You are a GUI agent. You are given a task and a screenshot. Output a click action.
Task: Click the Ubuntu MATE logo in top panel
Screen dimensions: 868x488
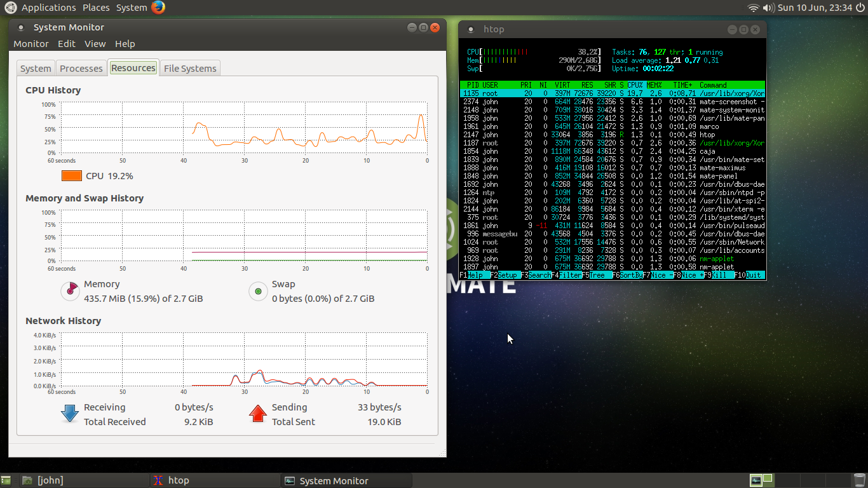(11, 8)
